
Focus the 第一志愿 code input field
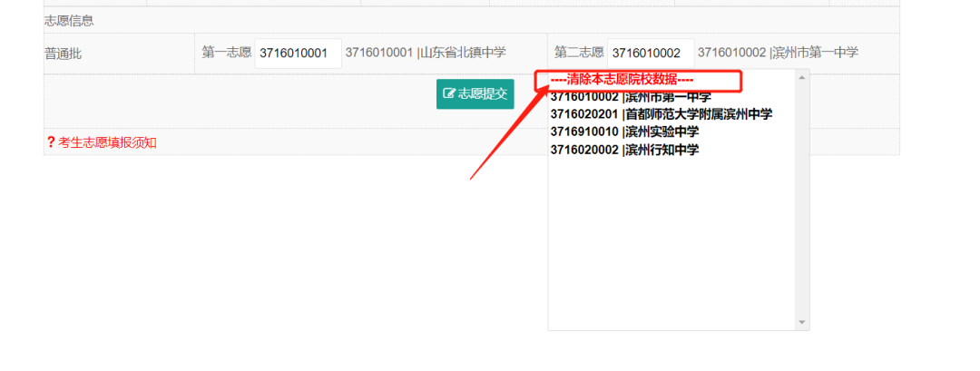pyautogui.click(x=298, y=54)
